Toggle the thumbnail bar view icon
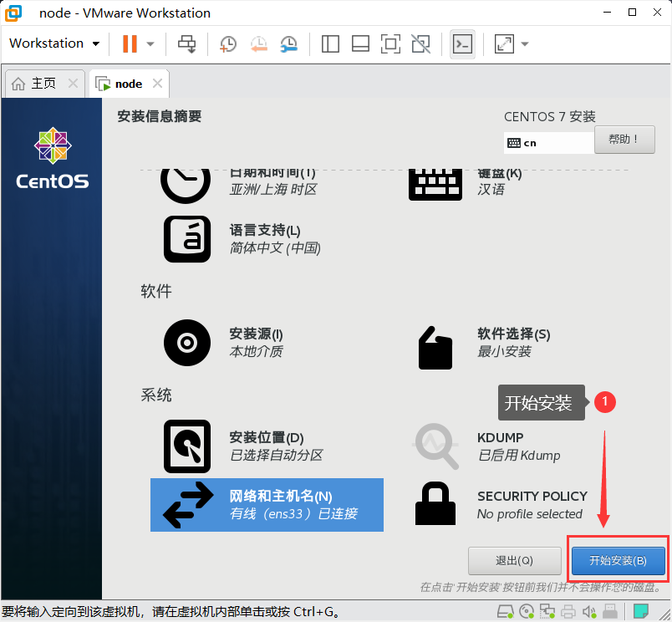Viewport: 672px width, 622px height. pyautogui.click(x=360, y=43)
